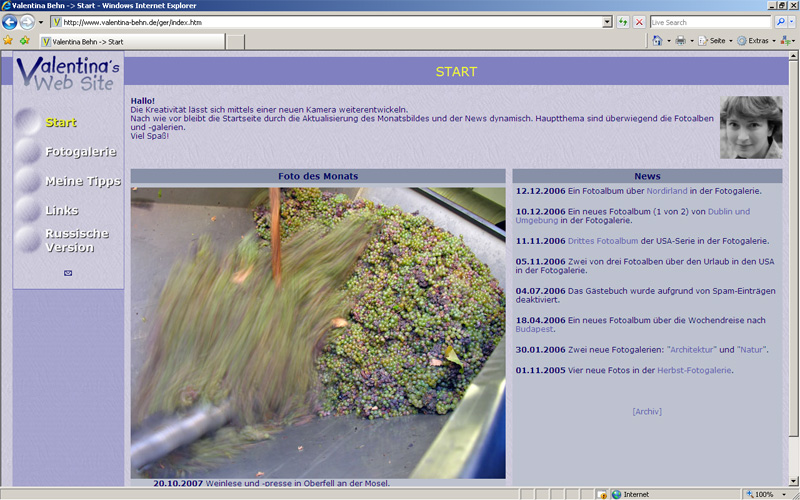The width and height of the screenshot is (800, 500).
Task: Click the Live Search input box
Action: 710,22
